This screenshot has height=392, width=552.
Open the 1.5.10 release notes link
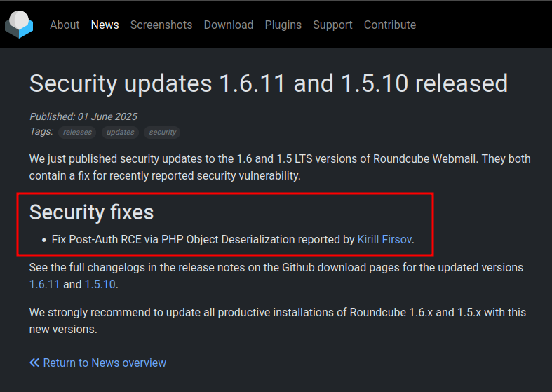tap(100, 284)
